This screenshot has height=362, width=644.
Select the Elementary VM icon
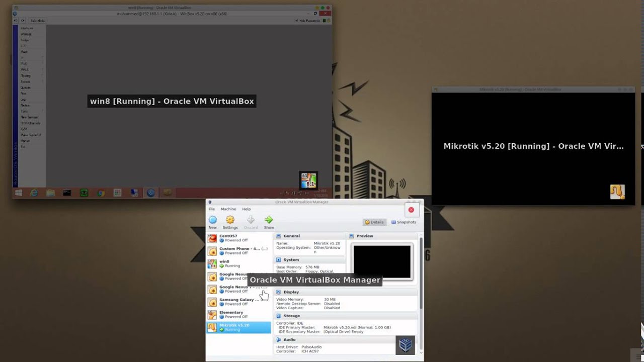(212, 315)
